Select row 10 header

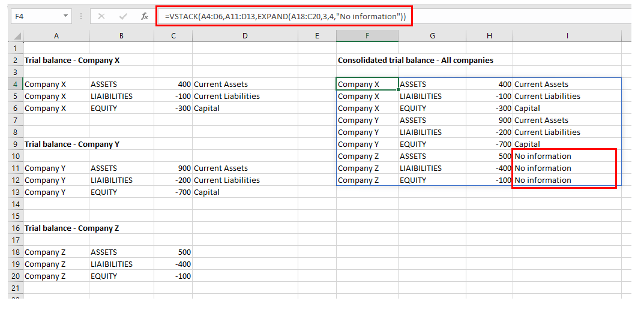tap(16, 156)
